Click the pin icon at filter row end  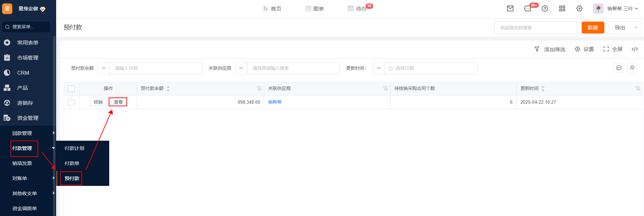[632, 68]
